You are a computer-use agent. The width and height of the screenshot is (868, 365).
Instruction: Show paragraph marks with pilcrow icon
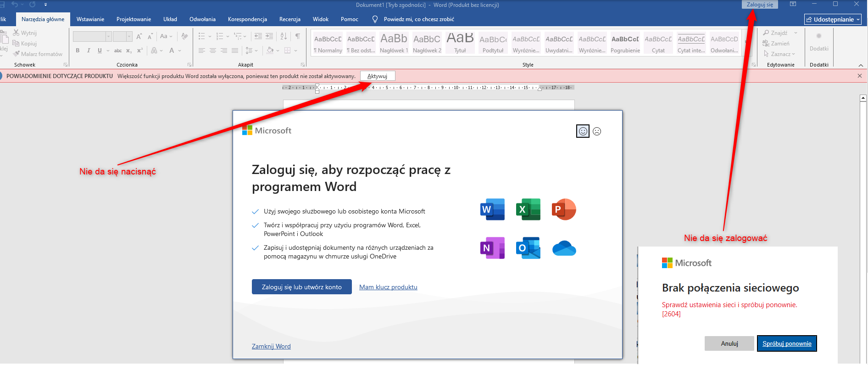[x=298, y=36]
